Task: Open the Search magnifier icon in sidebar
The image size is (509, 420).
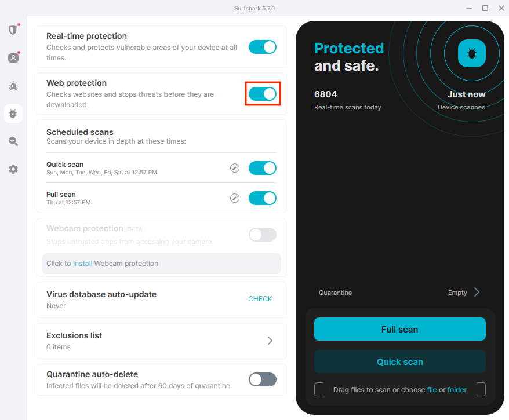Action: coord(13,141)
